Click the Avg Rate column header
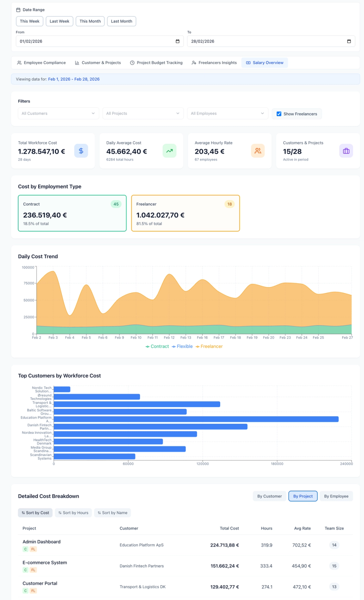 302,528
